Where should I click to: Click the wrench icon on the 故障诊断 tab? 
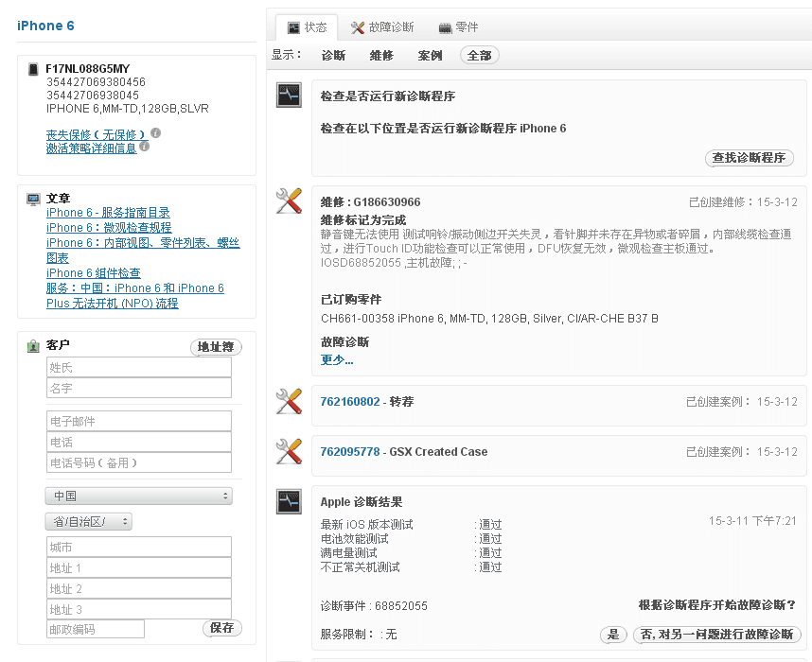click(358, 27)
